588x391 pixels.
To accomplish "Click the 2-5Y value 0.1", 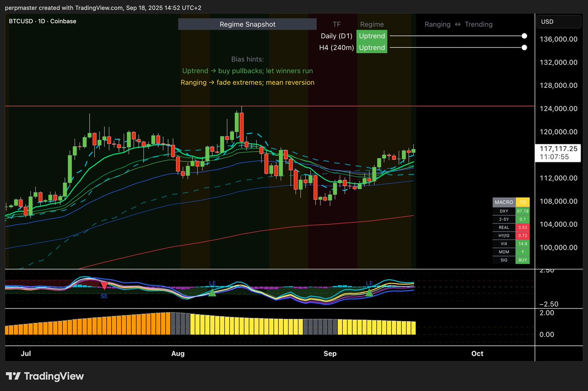I will click(x=523, y=219).
